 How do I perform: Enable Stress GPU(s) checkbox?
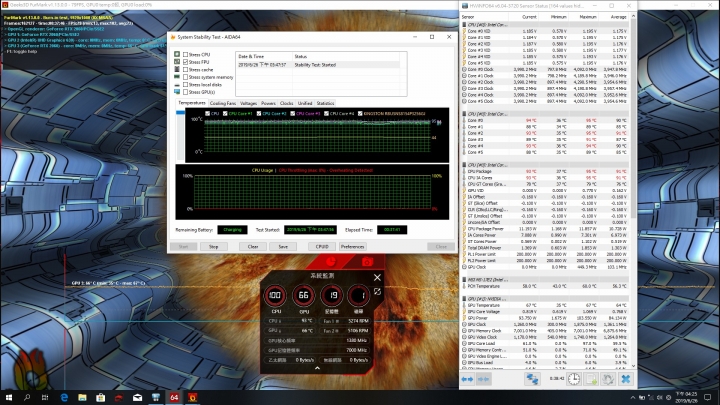[186, 92]
